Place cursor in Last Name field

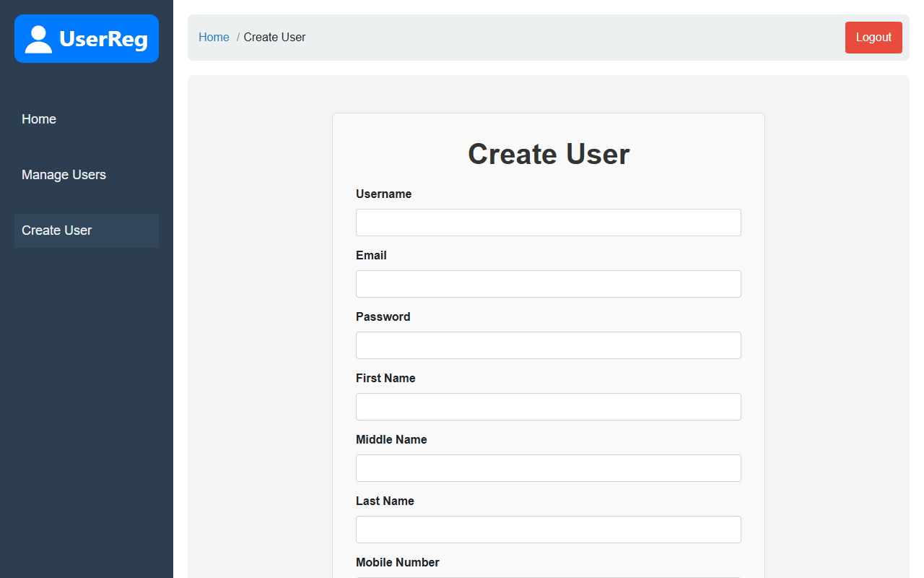(549, 530)
